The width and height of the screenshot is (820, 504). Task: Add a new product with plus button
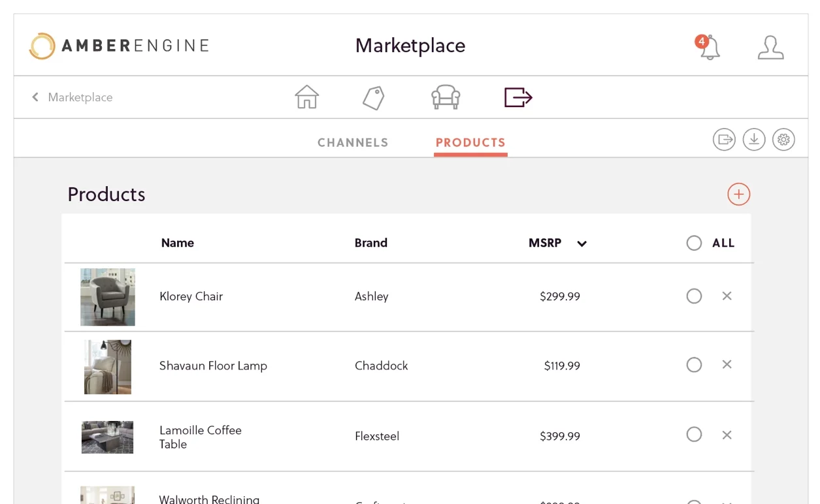point(738,194)
